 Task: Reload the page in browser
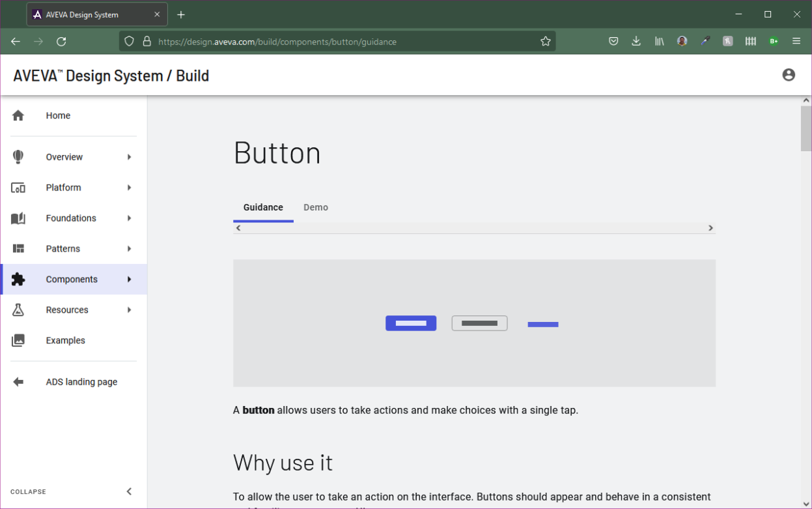point(61,42)
